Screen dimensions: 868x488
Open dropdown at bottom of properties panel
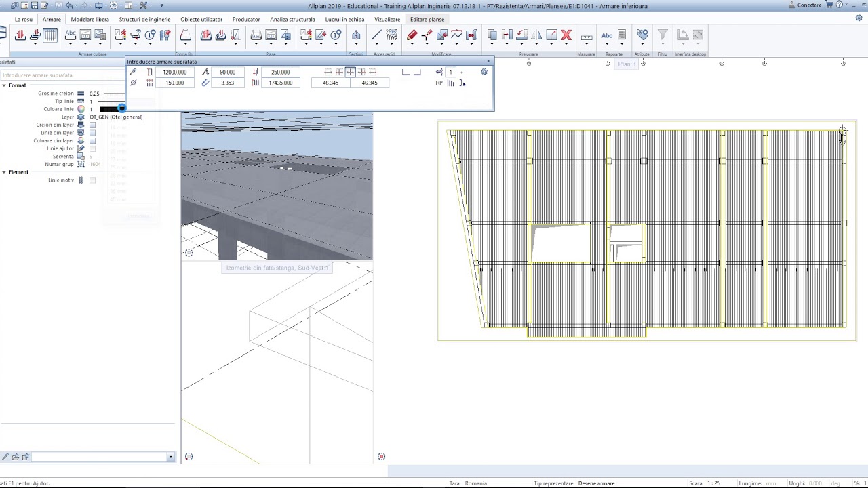pyautogui.click(x=170, y=457)
